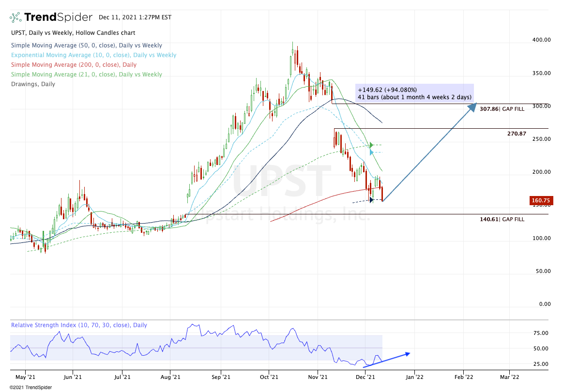The width and height of the screenshot is (563, 392).
Task: Click the Aug '21 date axis label
Action: coord(170,377)
